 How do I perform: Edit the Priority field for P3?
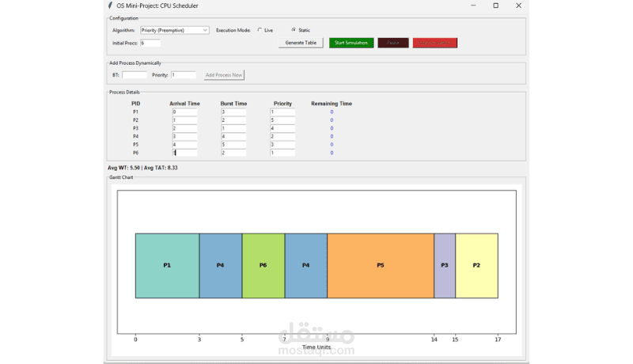pos(282,128)
